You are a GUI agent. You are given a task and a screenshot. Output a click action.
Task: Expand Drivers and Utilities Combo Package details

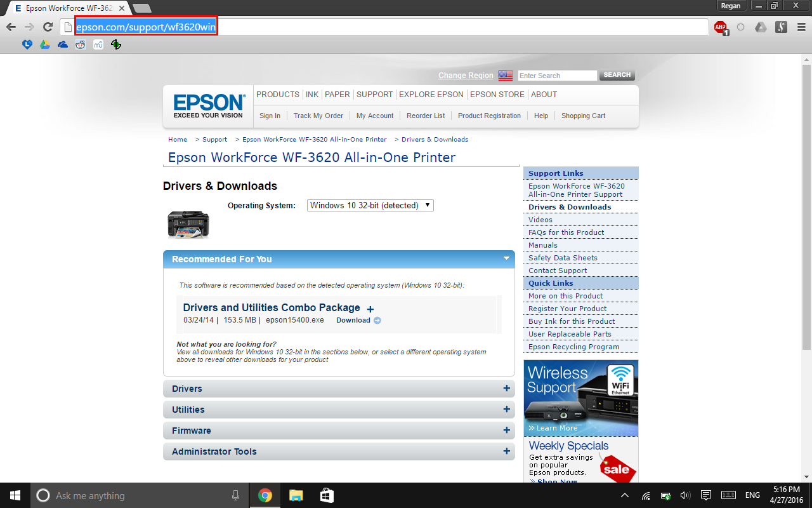pos(370,309)
